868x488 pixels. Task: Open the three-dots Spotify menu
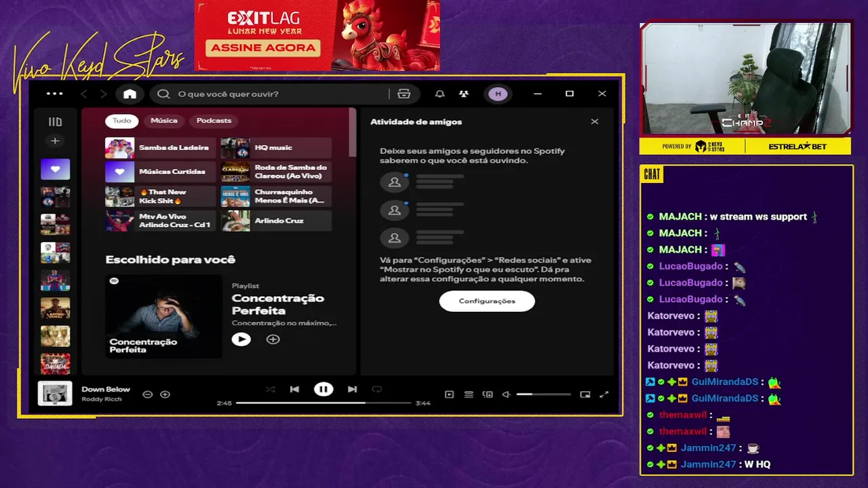54,94
